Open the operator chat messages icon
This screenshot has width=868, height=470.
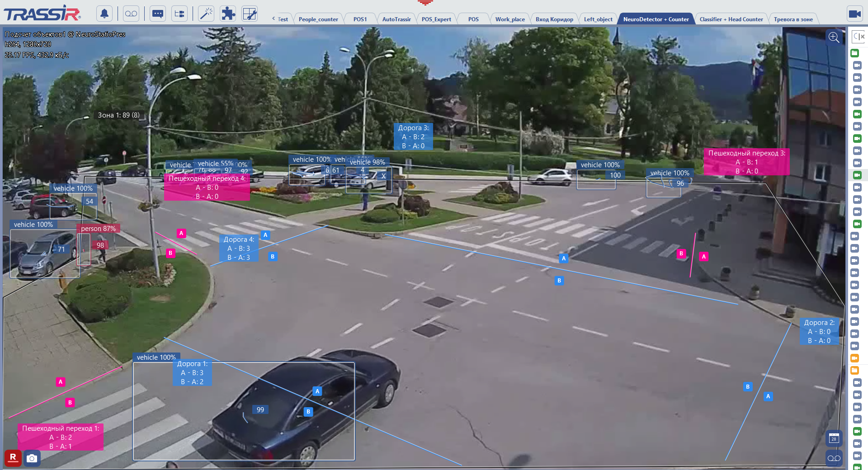[x=158, y=14]
